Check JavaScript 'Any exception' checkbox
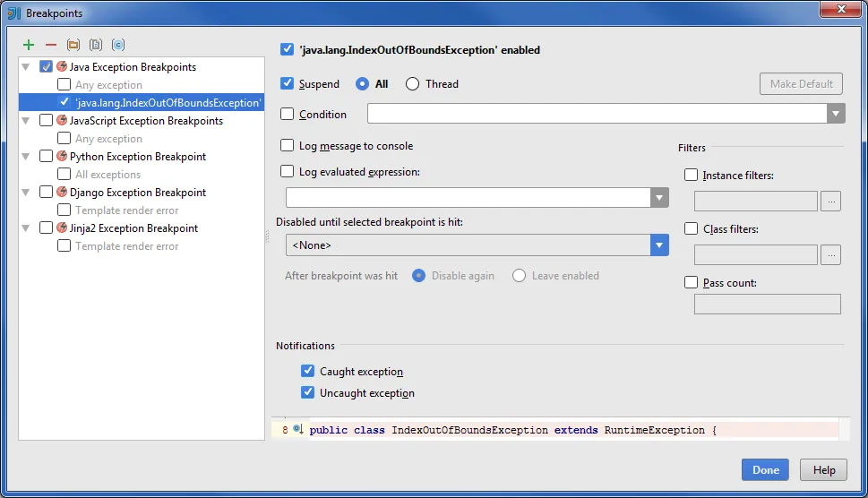 tap(64, 138)
